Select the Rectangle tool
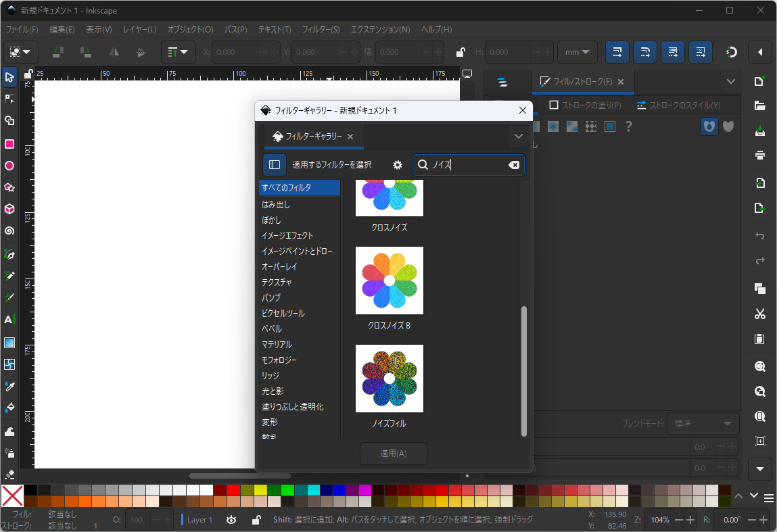This screenshot has width=777, height=532. pyautogui.click(x=9, y=144)
